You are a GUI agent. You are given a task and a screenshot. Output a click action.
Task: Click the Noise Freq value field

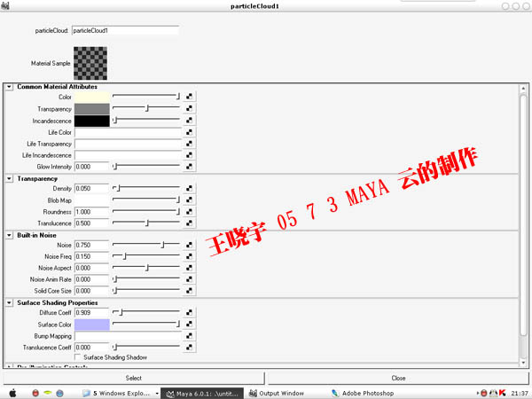click(x=91, y=256)
